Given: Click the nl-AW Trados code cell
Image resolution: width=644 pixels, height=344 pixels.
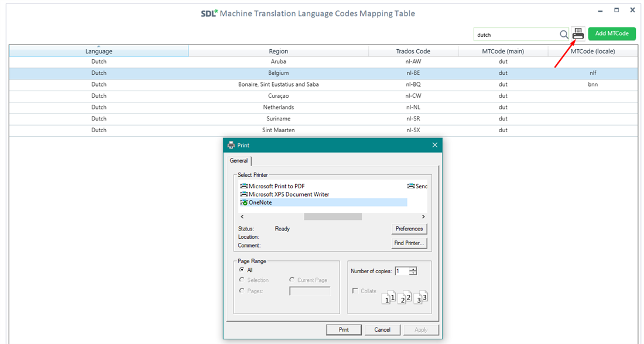Looking at the screenshot, I should 413,61.
